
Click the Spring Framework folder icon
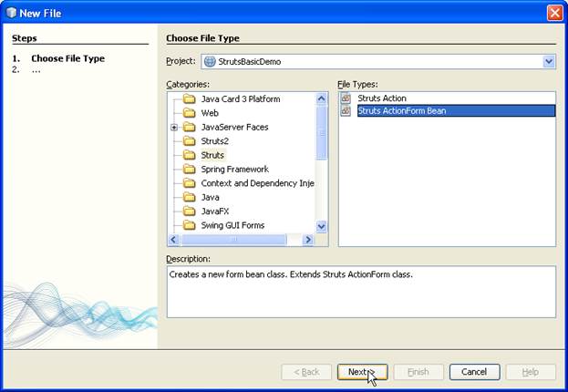pos(189,170)
